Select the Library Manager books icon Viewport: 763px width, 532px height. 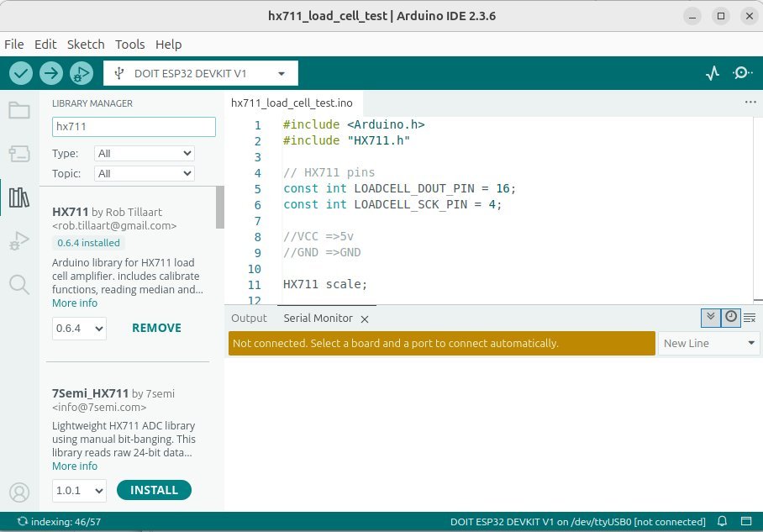[19, 198]
